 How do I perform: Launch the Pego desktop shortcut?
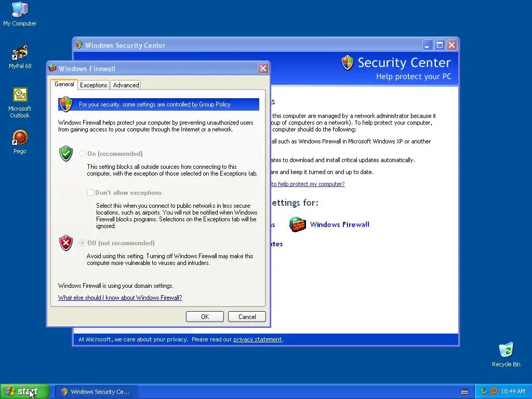[20, 142]
